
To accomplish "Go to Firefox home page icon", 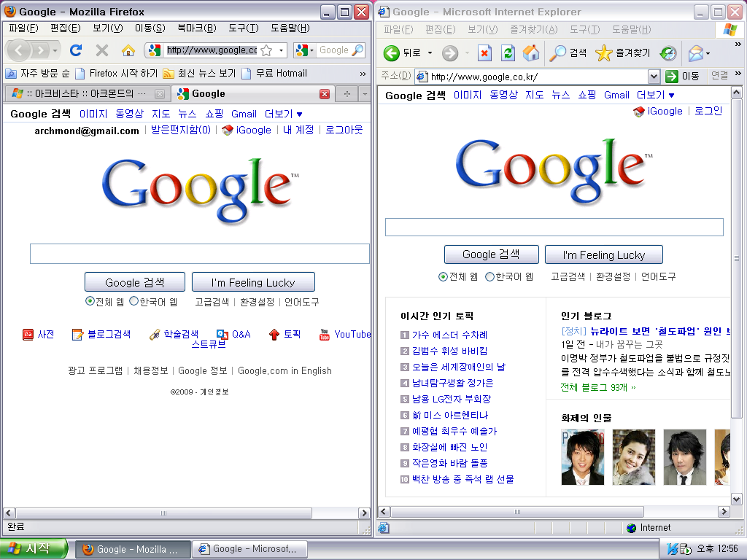I will pos(128,50).
